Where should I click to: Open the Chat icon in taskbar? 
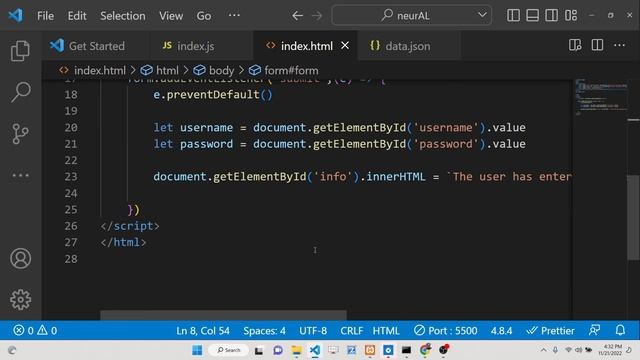pos(278,350)
